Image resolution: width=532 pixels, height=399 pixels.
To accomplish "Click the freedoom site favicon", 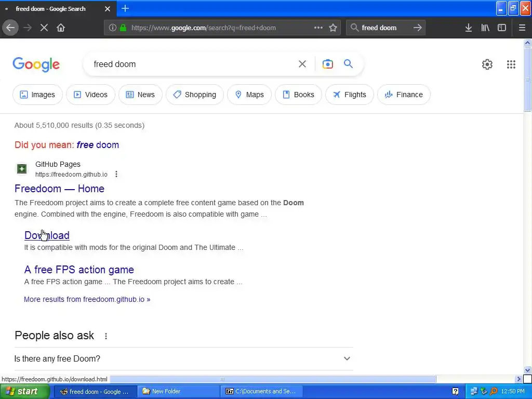I will pos(22,169).
